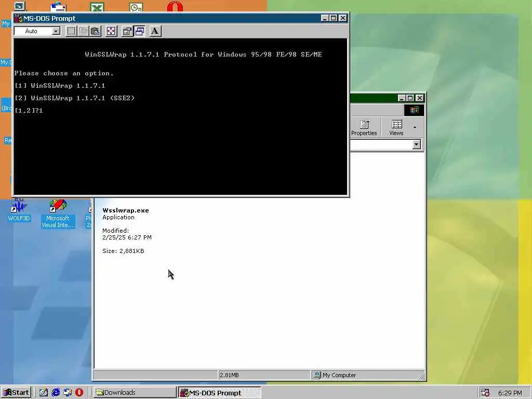
Task: Maximize the Downloads window
Action: [x=410, y=98]
